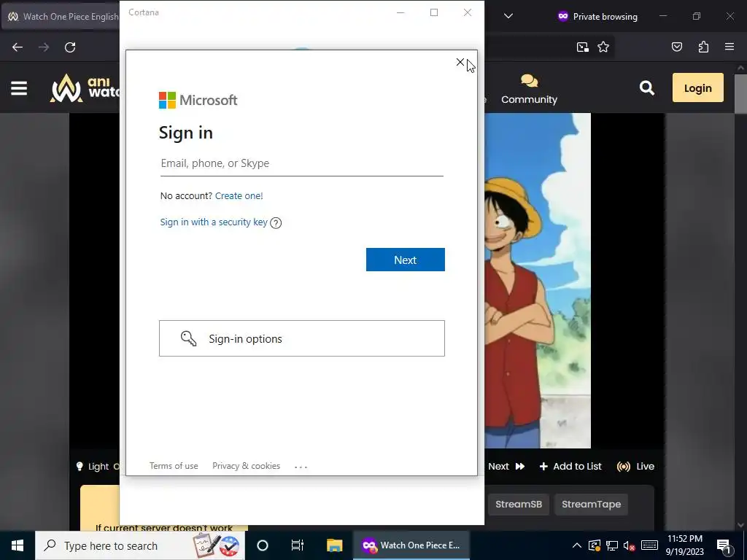Bookmark this page with star icon

pos(603,47)
